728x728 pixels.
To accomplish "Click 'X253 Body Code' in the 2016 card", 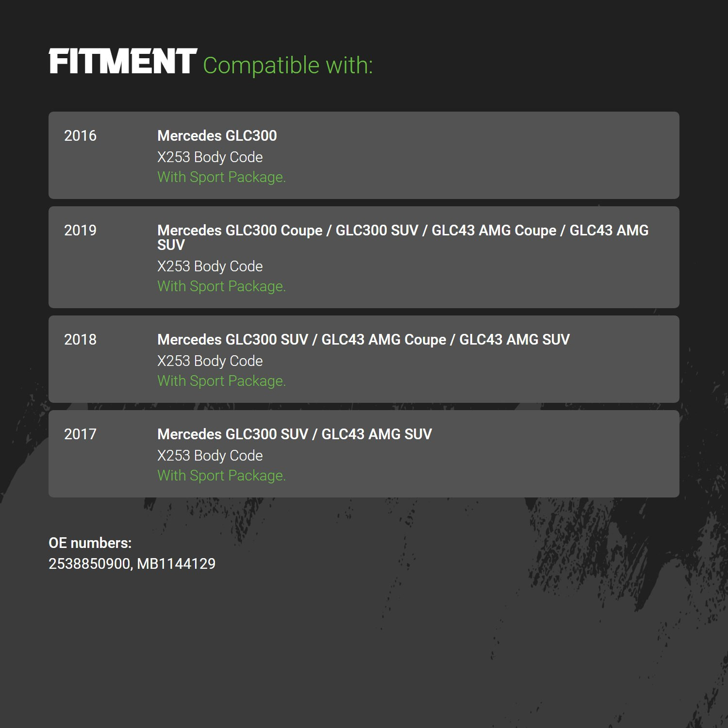I will pyautogui.click(x=210, y=157).
